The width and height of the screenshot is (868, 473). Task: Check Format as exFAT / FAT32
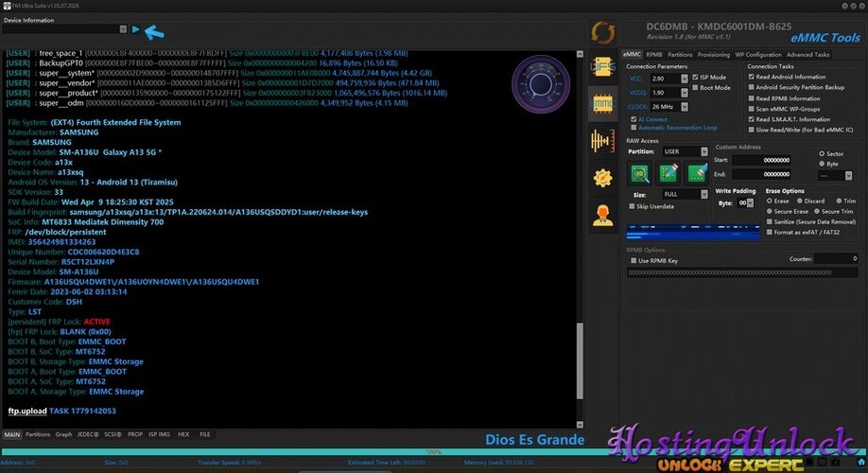(770, 233)
